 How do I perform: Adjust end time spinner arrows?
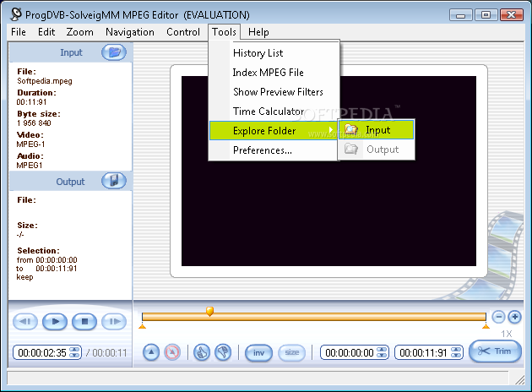click(x=456, y=352)
